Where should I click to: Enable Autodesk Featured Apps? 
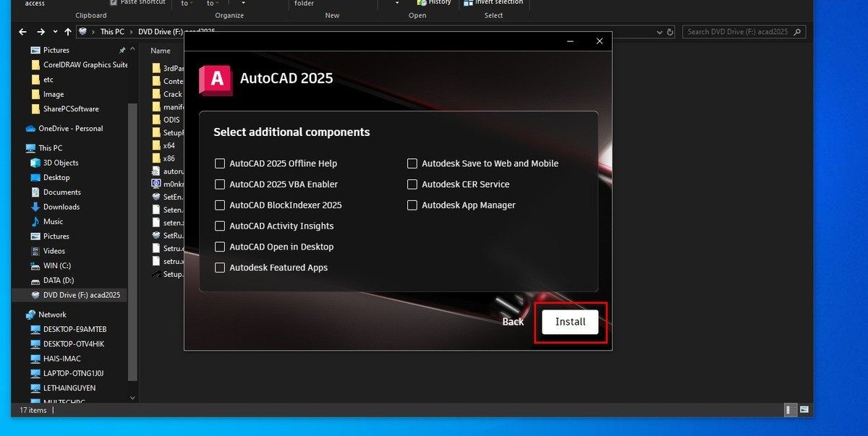220,268
